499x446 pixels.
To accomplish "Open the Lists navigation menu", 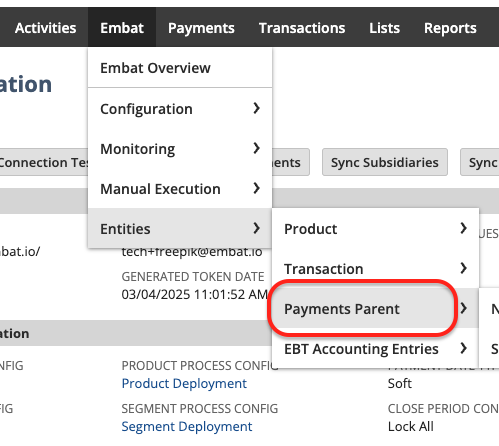I will click(384, 28).
